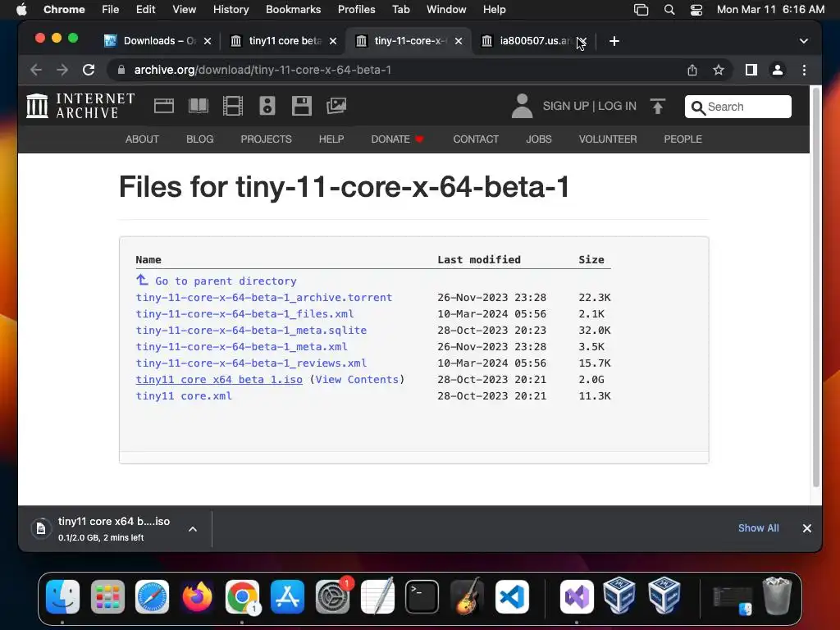Expand the download item chevron menu
The height and width of the screenshot is (630, 840).
pyautogui.click(x=192, y=529)
